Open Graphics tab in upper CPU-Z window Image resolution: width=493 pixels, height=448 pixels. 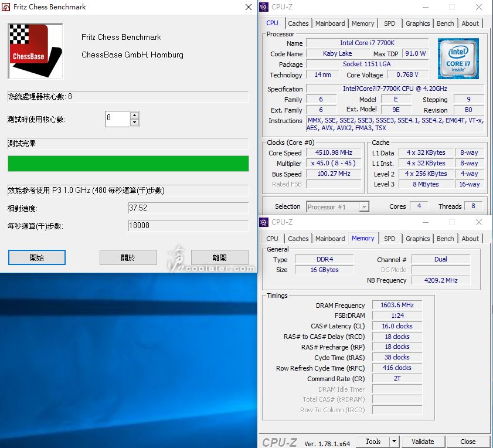pos(417,23)
